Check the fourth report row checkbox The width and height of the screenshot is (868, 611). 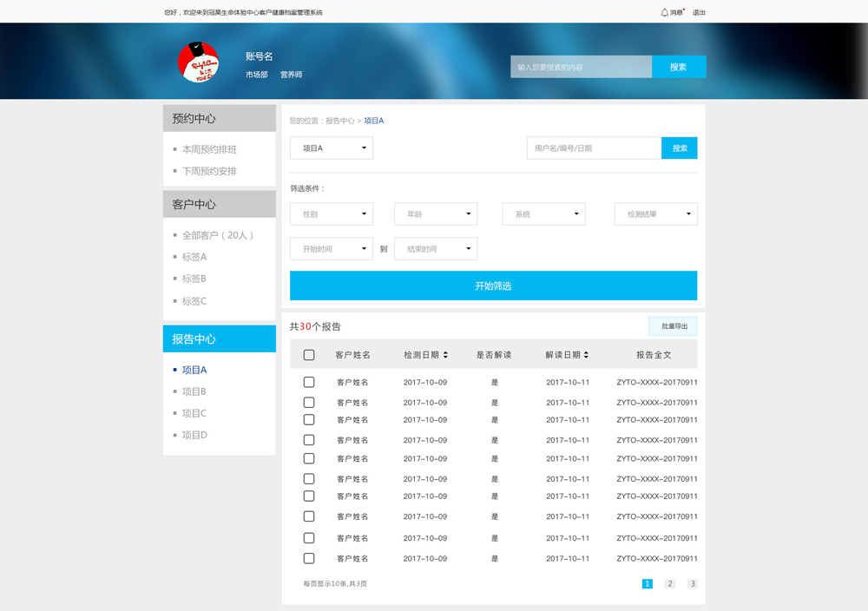pyautogui.click(x=309, y=440)
